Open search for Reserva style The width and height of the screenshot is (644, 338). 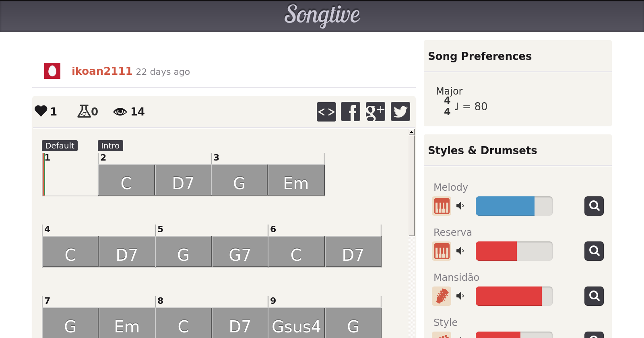pos(594,251)
